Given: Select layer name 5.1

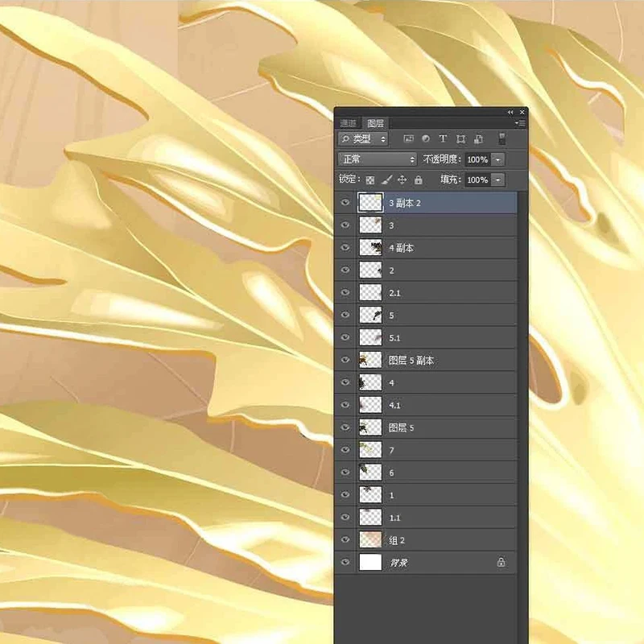Looking at the screenshot, I should pyautogui.click(x=394, y=338).
